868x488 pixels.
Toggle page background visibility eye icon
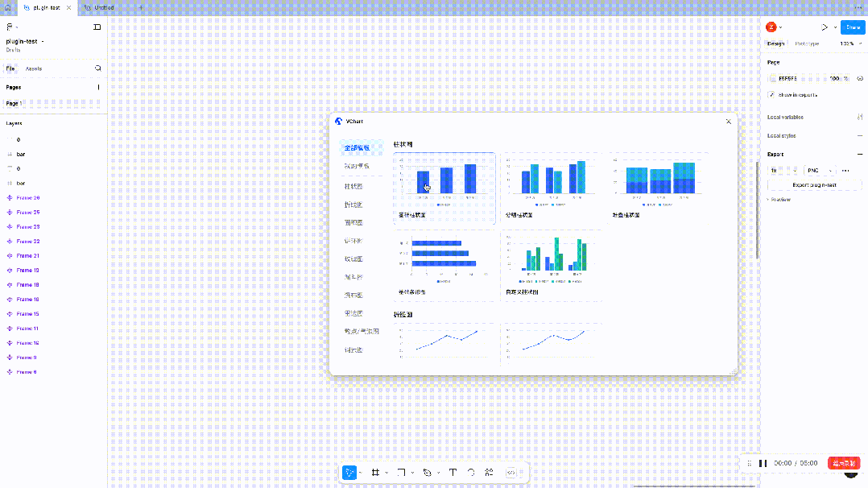coord(860,79)
